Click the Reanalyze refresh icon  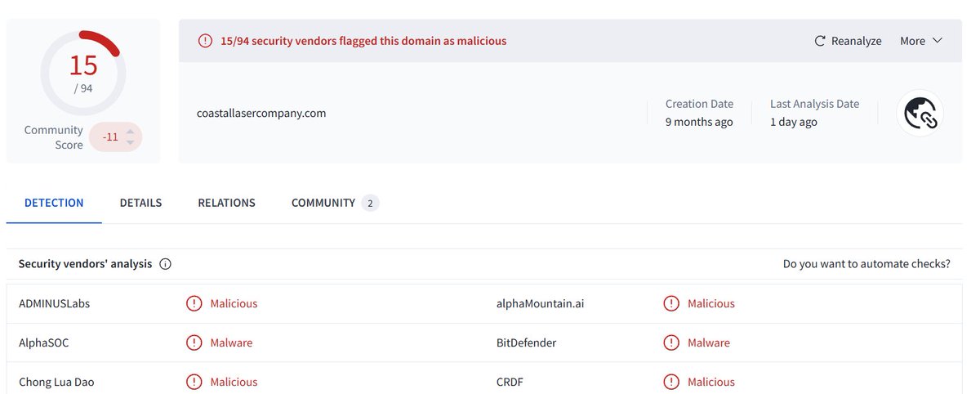tap(820, 41)
